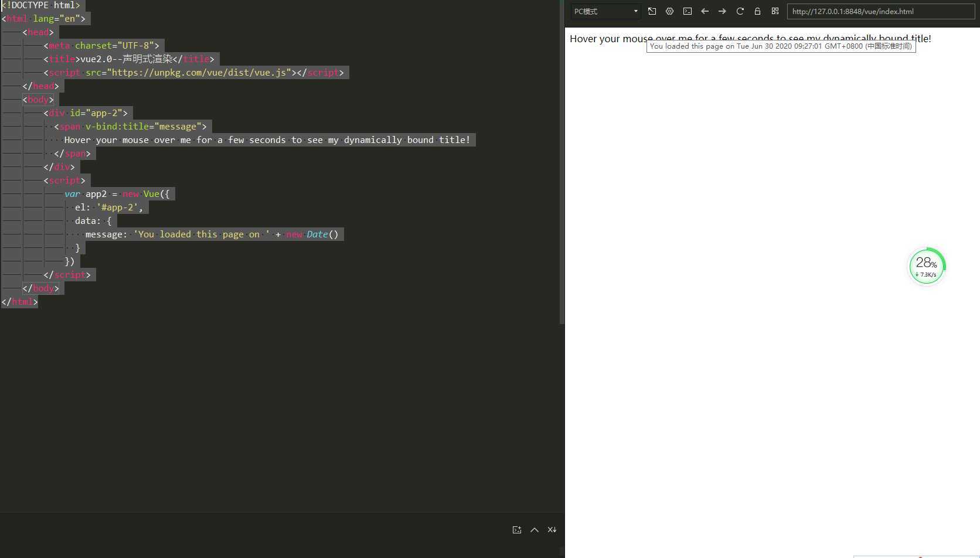
Task: Click the message: 'You loaded this page' line
Action: point(212,234)
